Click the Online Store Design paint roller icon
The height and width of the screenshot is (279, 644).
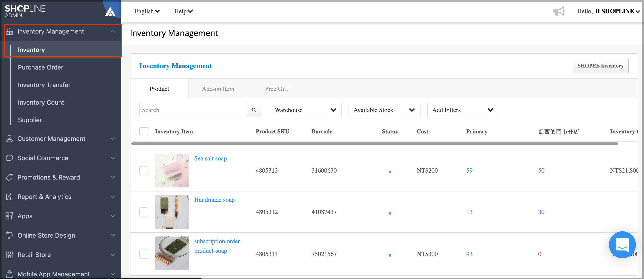[9, 235]
